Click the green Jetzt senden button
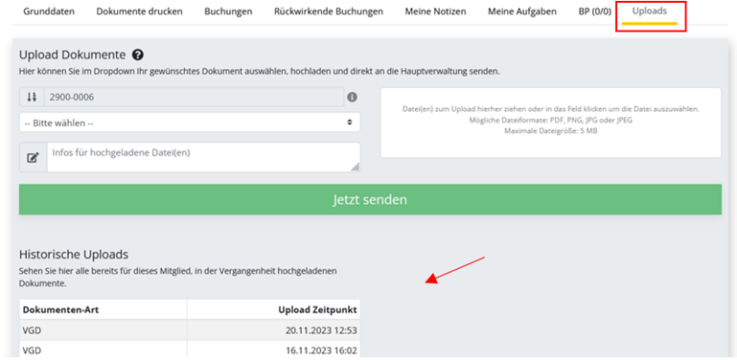This screenshot has width=737, height=360. tap(370, 200)
